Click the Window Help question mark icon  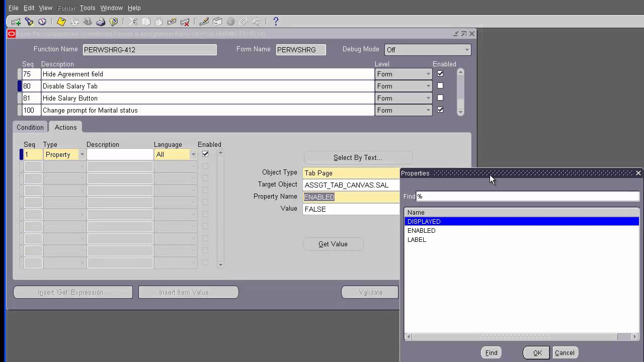coord(276,22)
